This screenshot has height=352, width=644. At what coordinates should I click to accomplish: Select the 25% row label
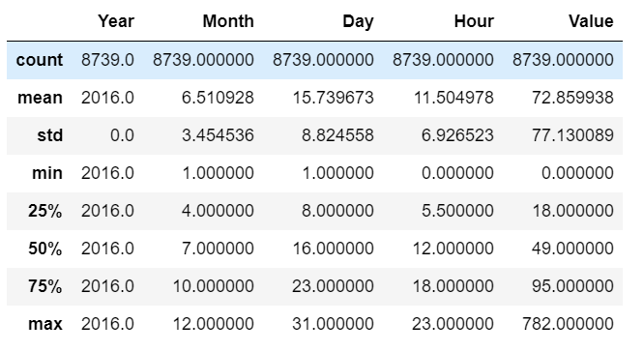tap(45, 211)
